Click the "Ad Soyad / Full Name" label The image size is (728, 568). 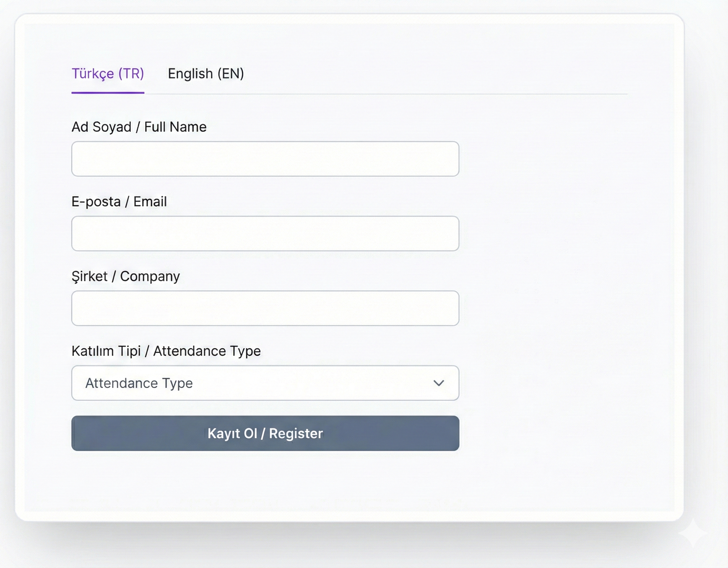pos(139,127)
